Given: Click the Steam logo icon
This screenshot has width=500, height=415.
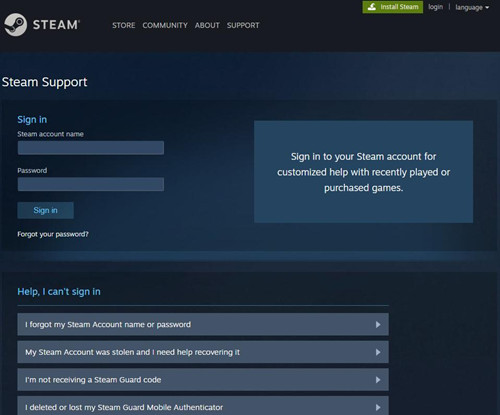Looking at the screenshot, I should pos(15,24).
